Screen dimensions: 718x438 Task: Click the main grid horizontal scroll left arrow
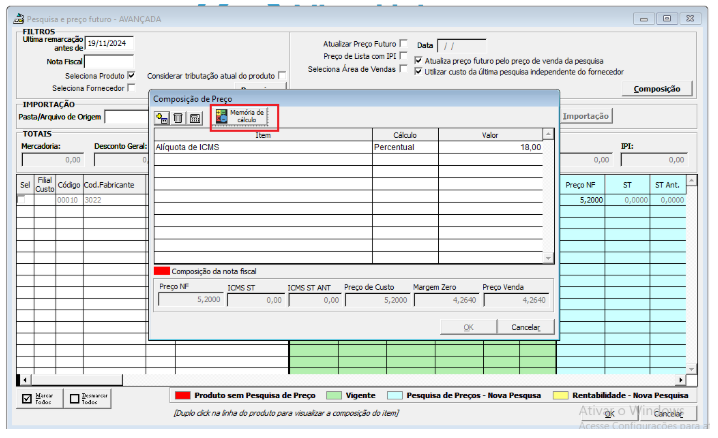[25, 379]
